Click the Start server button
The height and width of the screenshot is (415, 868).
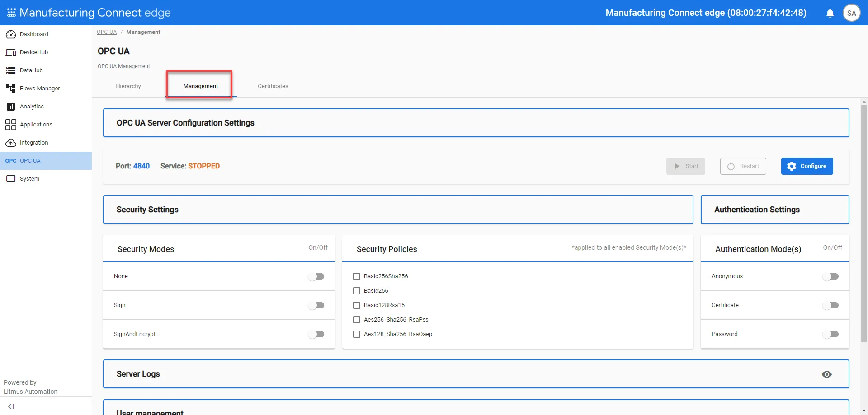(x=686, y=166)
